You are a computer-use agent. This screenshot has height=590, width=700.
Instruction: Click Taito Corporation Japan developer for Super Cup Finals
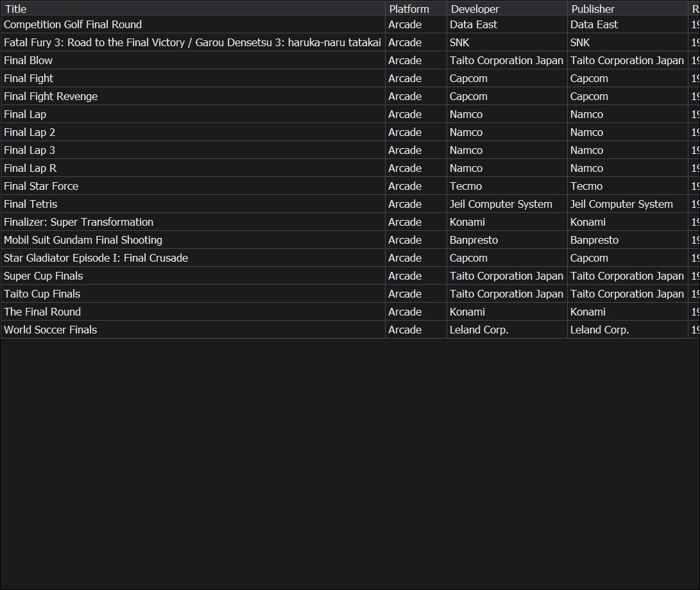point(506,276)
